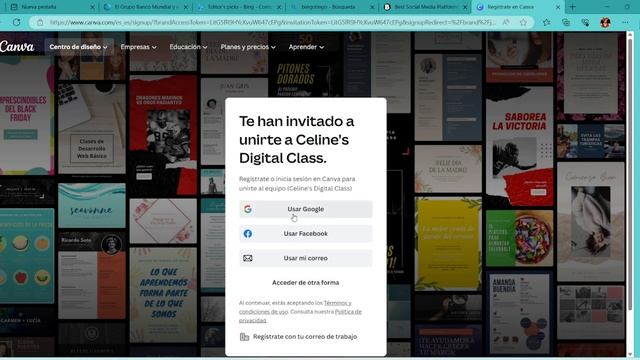
Task: Click the Google logo icon in the sign-up dialog
Action: [x=248, y=209]
